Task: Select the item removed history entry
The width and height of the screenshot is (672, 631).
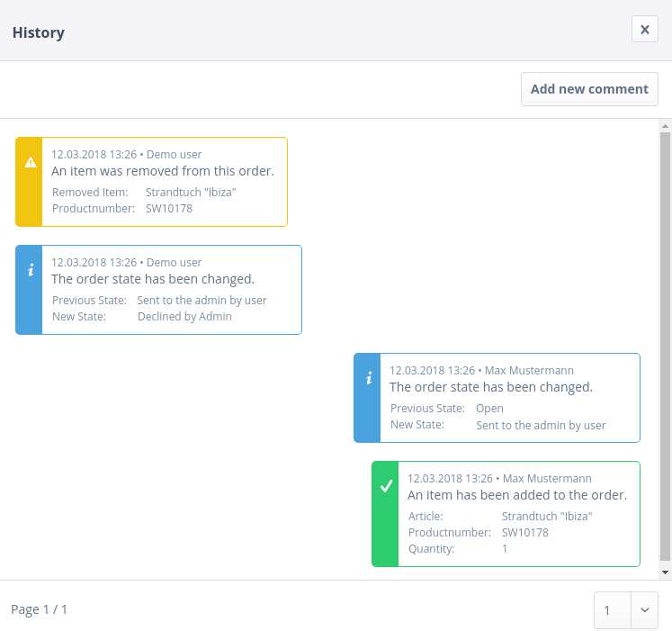Action: [x=163, y=171]
